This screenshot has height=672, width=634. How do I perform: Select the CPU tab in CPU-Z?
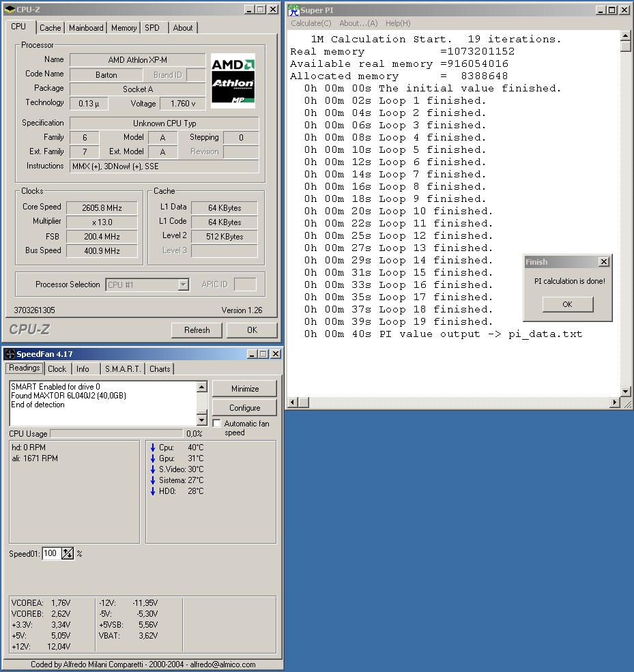click(x=18, y=27)
